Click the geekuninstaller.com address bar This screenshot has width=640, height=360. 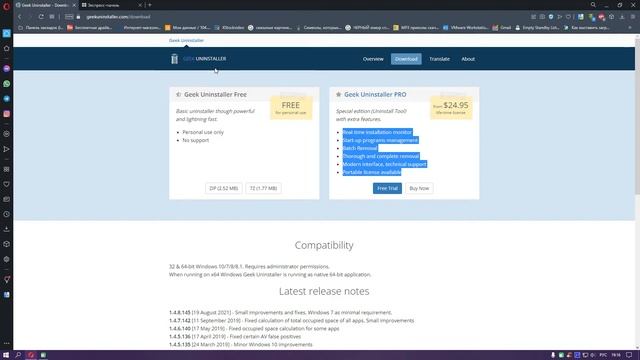pos(118,17)
